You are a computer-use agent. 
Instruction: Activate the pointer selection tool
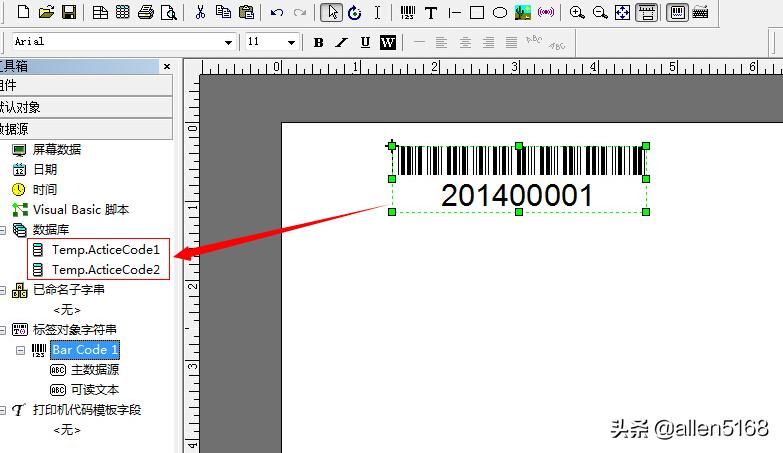click(332, 12)
